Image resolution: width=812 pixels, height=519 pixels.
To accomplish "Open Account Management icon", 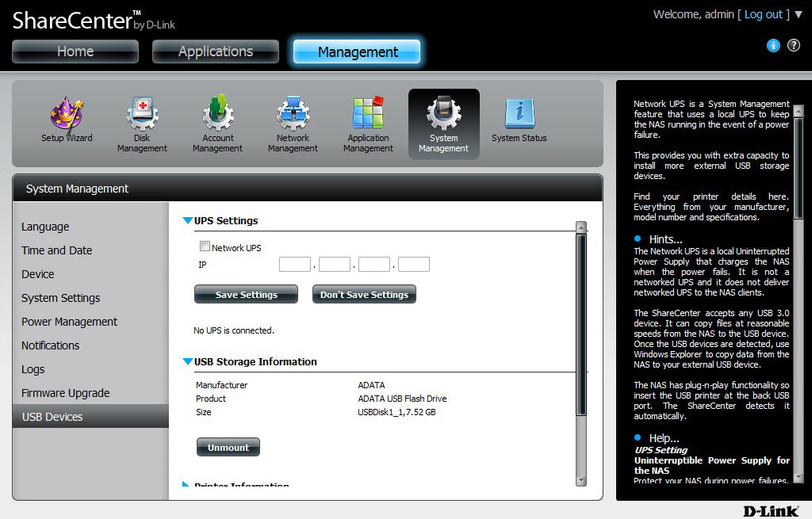I will tap(218, 124).
